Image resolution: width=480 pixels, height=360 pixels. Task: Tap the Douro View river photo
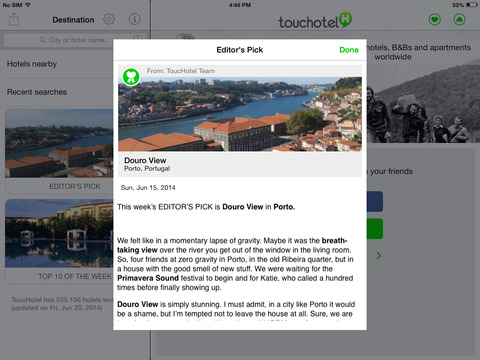pyautogui.click(x=240, y=114)
